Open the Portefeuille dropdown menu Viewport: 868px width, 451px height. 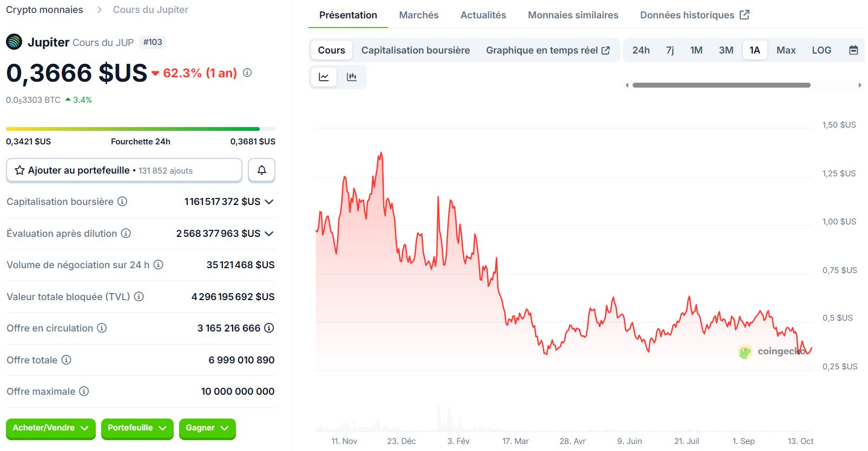[x=137, y=428]
